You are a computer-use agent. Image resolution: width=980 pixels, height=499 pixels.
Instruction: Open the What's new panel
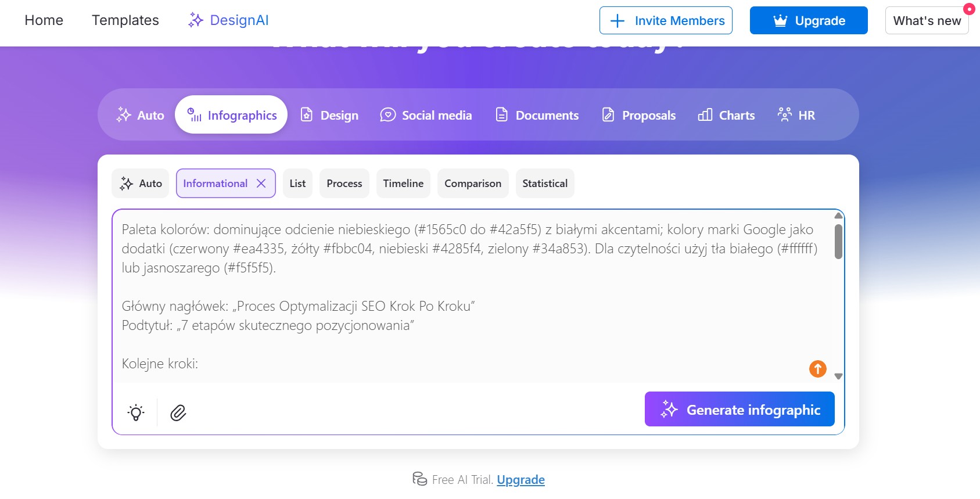[927, 20]
